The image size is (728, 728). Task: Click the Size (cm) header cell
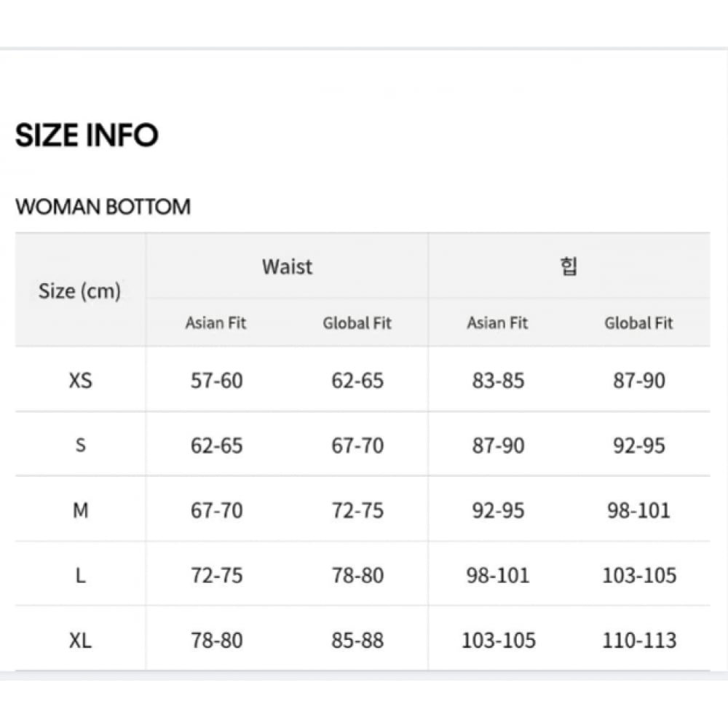tap(79, 291)
